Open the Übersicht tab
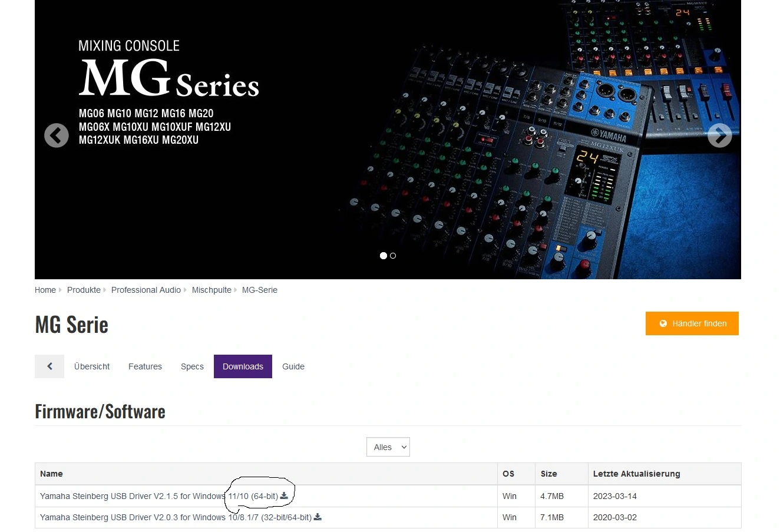This screenshot has height=532, width=780. click(92, 366)
